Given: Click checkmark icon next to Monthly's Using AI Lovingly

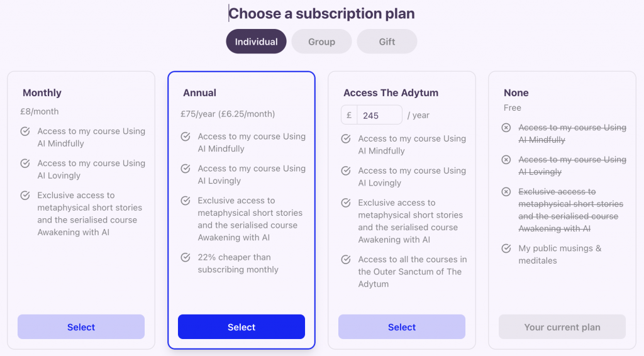Looking at the screenshot, I should click(25, 164).
